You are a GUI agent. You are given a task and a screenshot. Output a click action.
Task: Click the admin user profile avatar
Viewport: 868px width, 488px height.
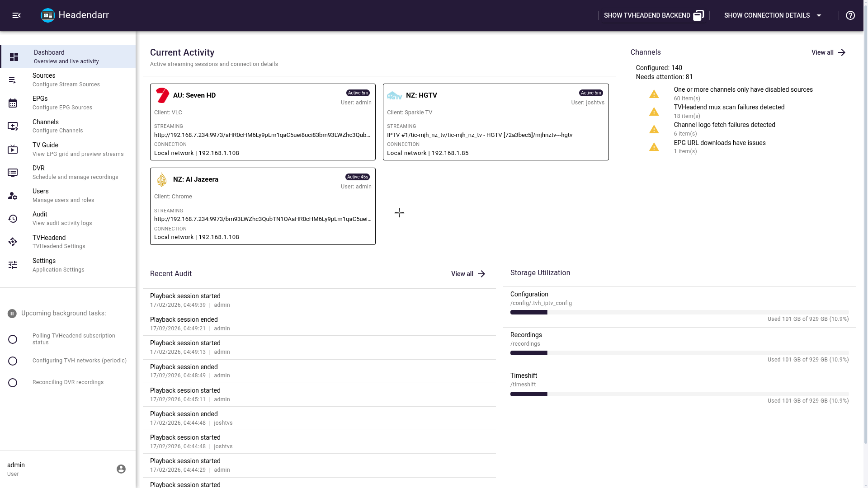pyautogui.click(x=121, y=469)
